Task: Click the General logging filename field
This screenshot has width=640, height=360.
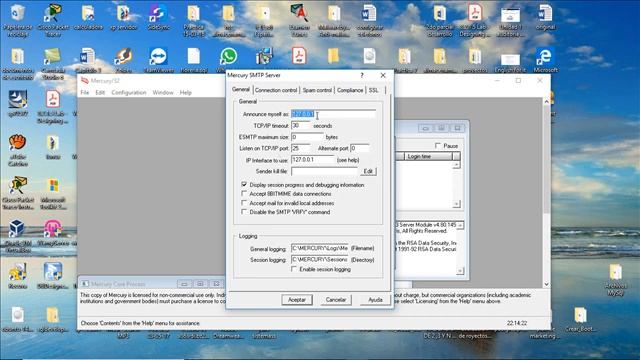Action: tap(320, 248)
